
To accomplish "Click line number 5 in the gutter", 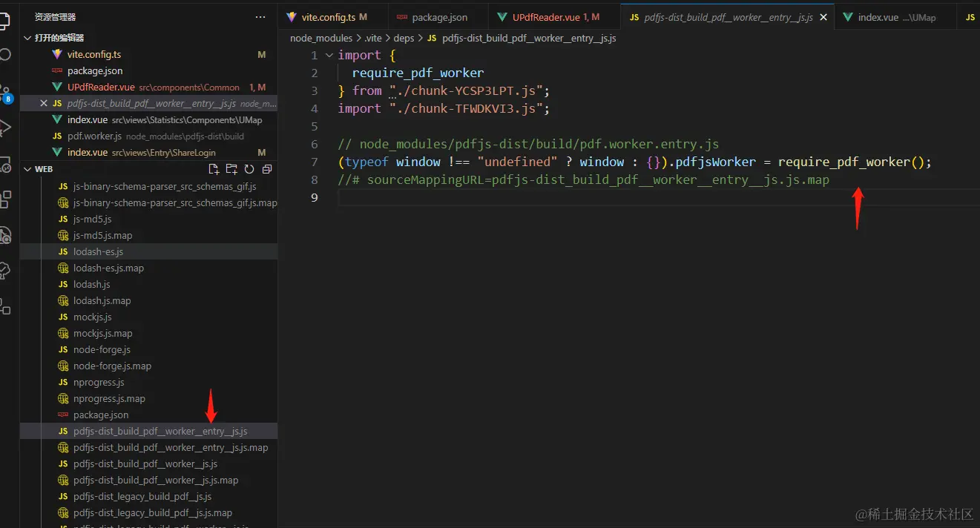I will click(x=315, y=127).
